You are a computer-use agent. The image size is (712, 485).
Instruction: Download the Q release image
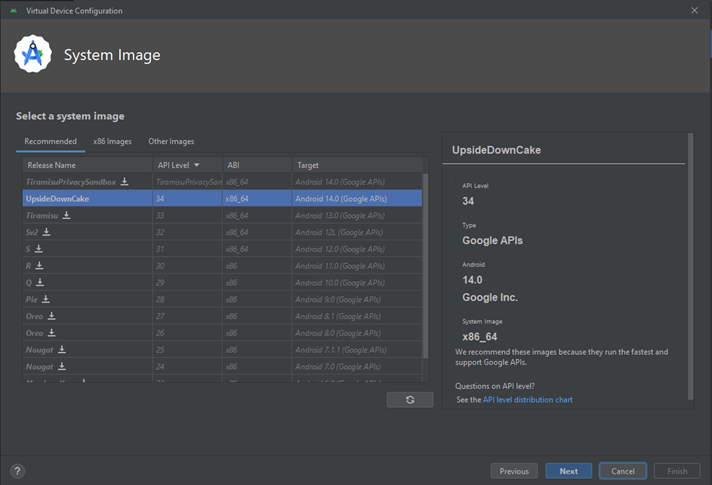tap(38, 282)
